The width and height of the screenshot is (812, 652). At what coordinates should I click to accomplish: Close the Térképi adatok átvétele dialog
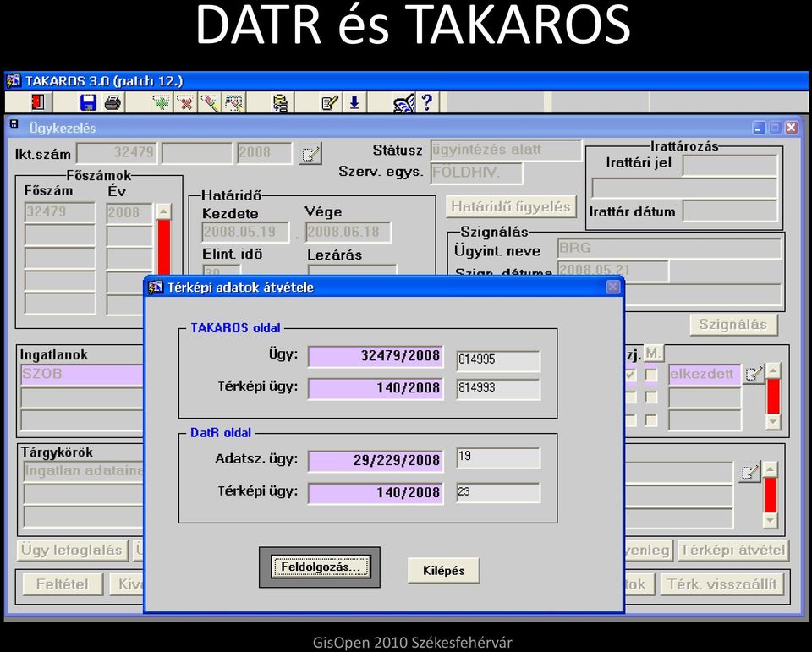coord(613,287)
